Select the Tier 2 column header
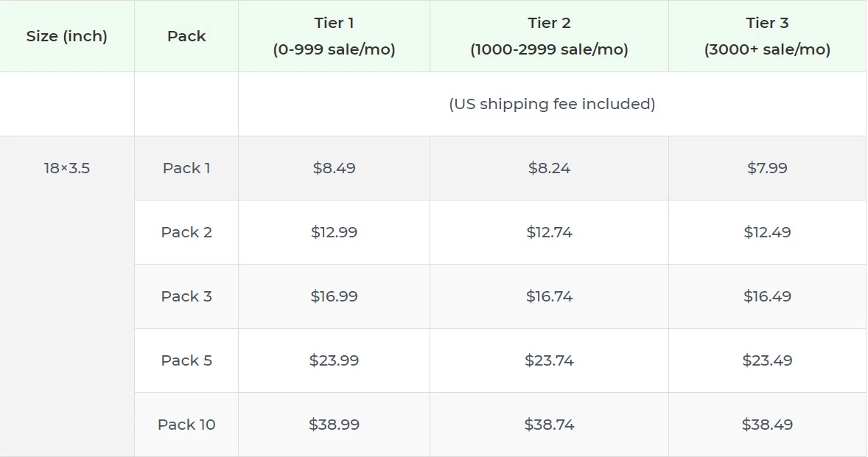Screen dimensions: 868x457 (549, 36)
